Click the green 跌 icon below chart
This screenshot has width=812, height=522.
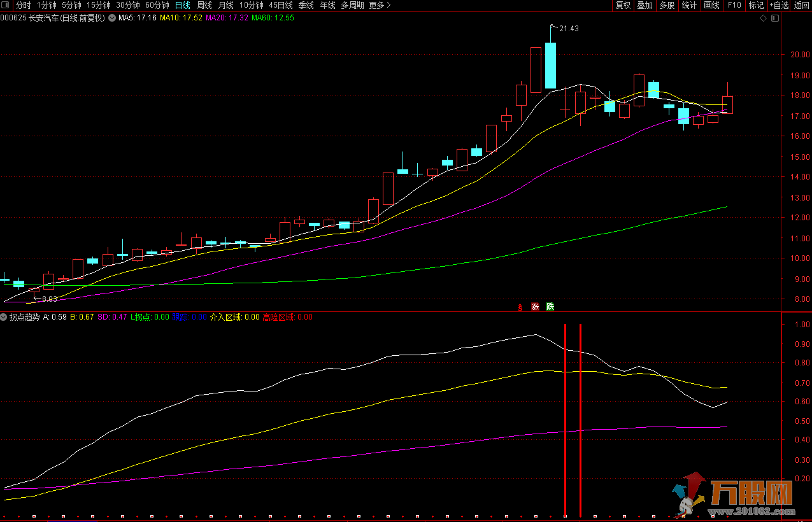point(550,307)
